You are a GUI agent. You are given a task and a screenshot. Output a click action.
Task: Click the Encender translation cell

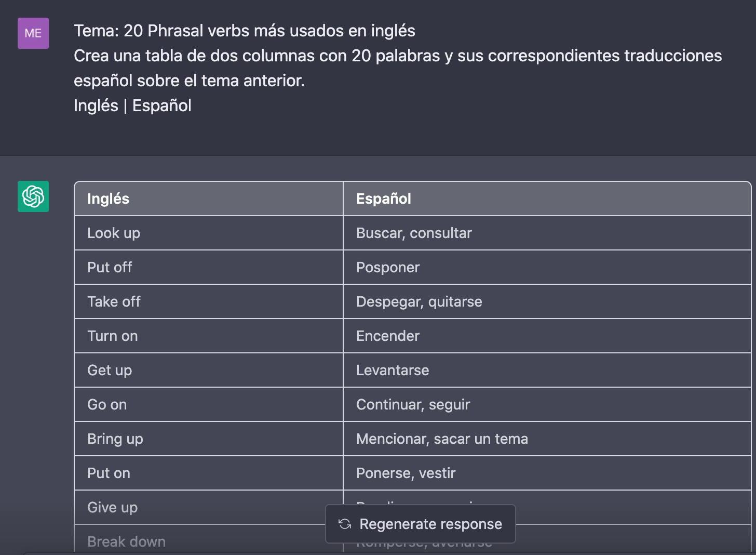pyautogui.click(x=547, y=336)
